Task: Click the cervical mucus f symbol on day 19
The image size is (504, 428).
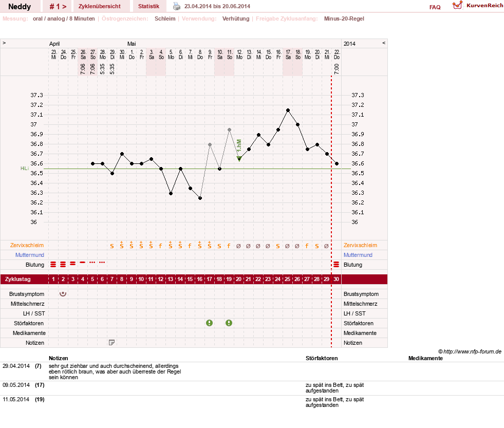Action: [229, 246]
